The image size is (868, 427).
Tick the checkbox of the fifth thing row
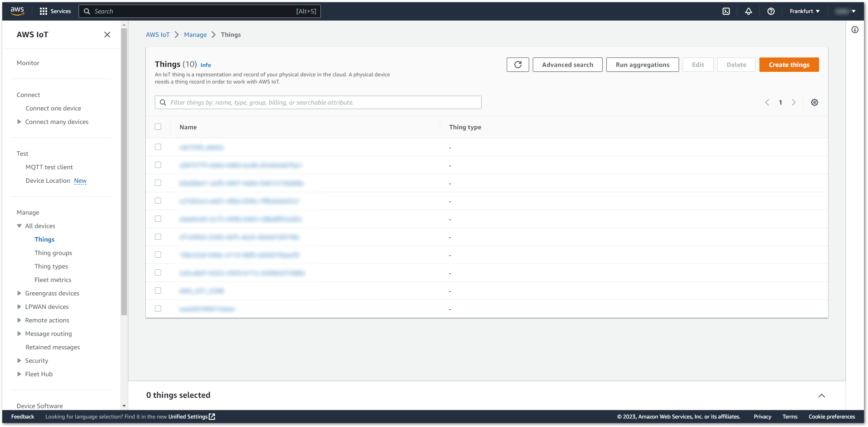pyautogui.click(x=158, y=219)
